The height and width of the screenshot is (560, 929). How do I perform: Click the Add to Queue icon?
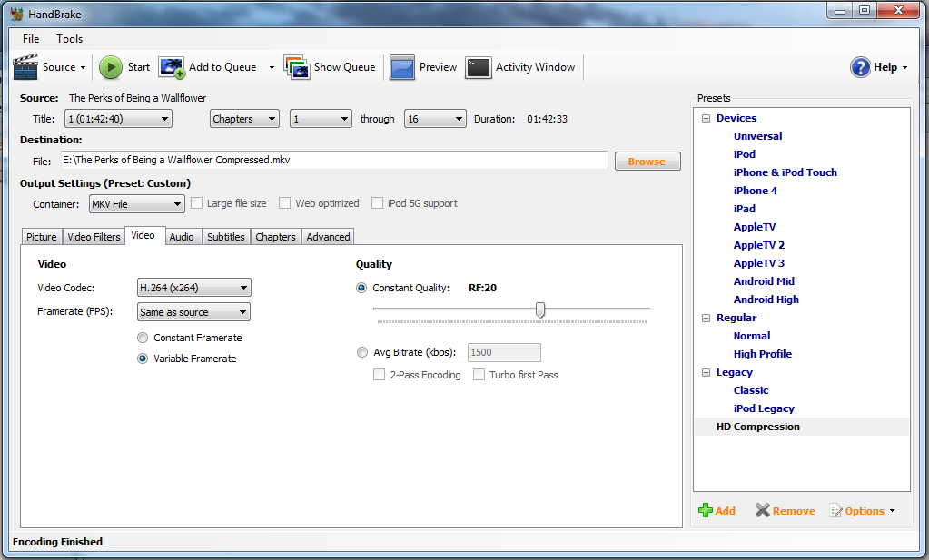[172, 67]
